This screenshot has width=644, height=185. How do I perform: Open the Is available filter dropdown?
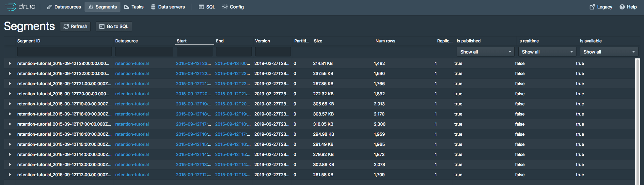tap(609, 52)
